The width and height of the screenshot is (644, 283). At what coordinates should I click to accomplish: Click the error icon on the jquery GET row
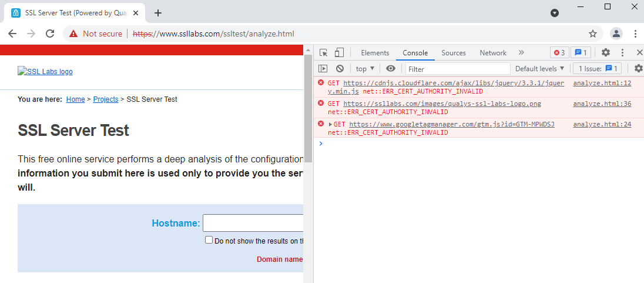click(321, 83)
